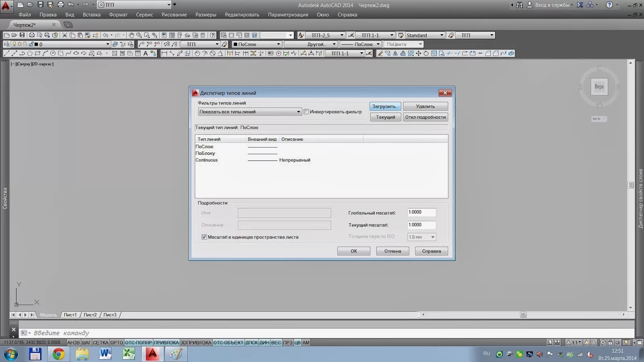The width and height of the screenshot is (644, 362).
Task: Click the Cut scissors icon
Action: click(65, 35)
